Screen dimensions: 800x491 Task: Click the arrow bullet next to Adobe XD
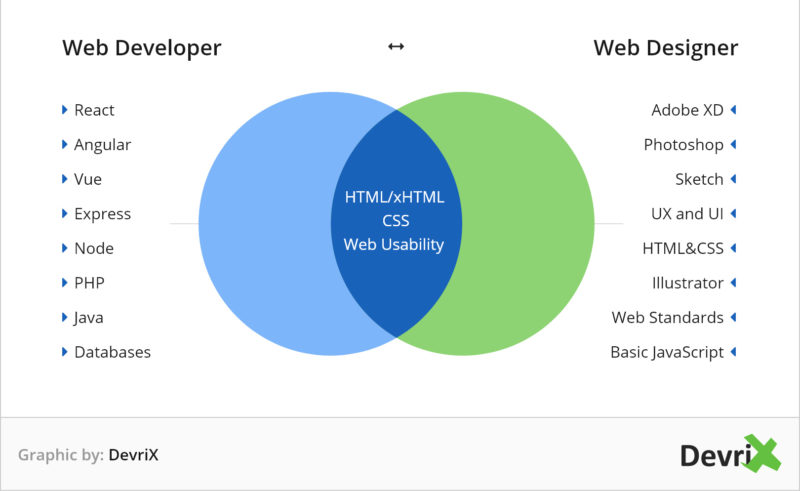[733, 110]
